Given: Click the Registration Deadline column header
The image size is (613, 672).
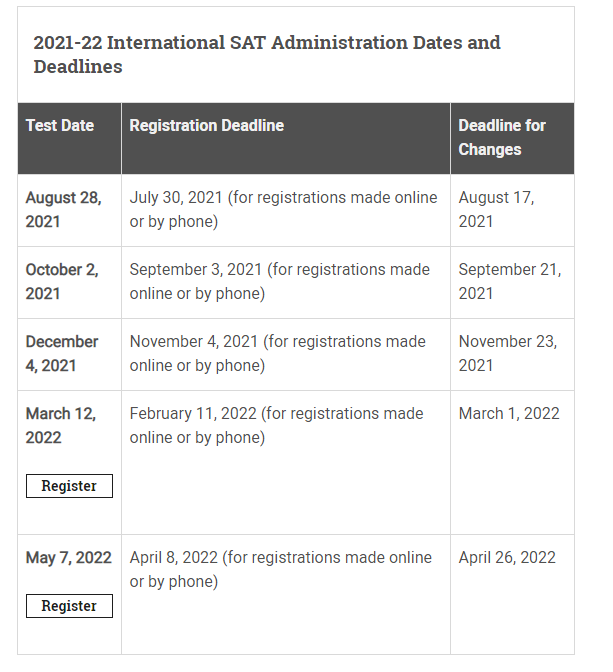Looking at the screenshot, I should point(207,126).
